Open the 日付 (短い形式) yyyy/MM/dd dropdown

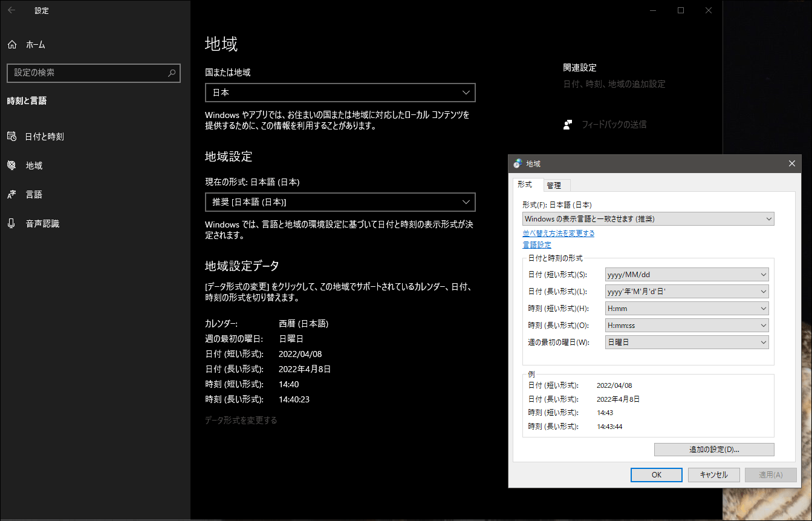point(687,275)
